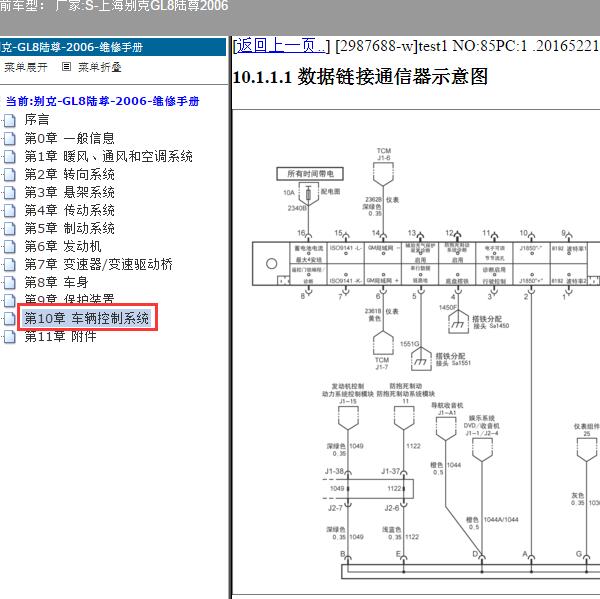
Task: Click the 防抱死制动系统模块 connector symbol
Action: [404, 418]
